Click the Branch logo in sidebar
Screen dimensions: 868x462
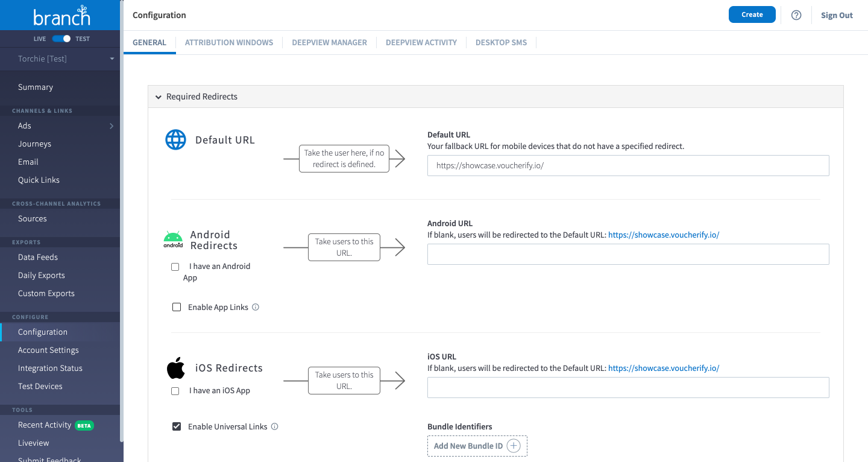click(x=61, y=17)
